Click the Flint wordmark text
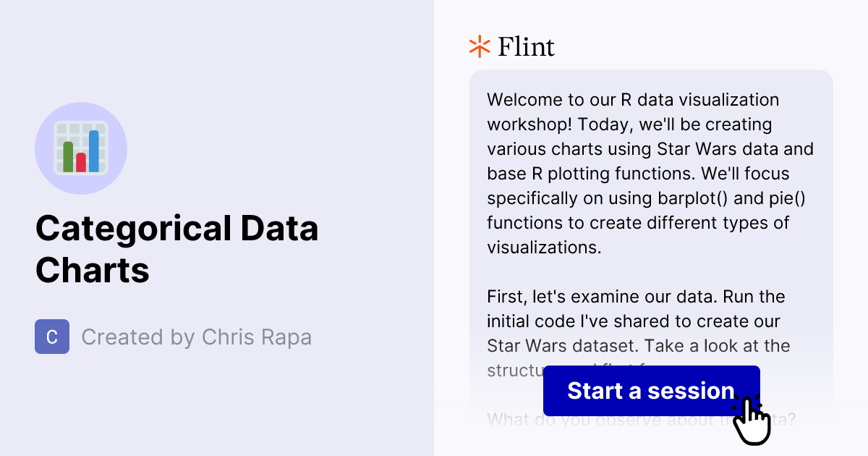The width and height of the screenshot is (868, 456). coord(526,46)
